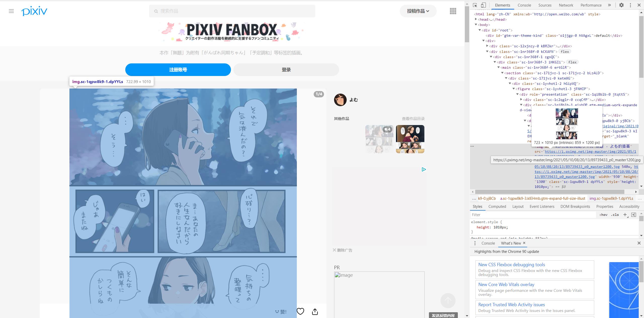
Task: Switch to the Console tab in DevTools
Action: [x=524, y=5]
